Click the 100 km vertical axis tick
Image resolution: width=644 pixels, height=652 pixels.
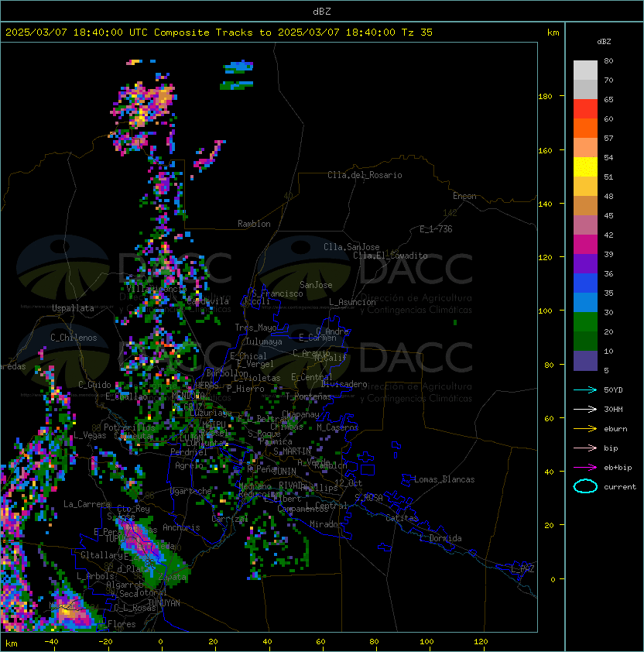tap(545, 311)
